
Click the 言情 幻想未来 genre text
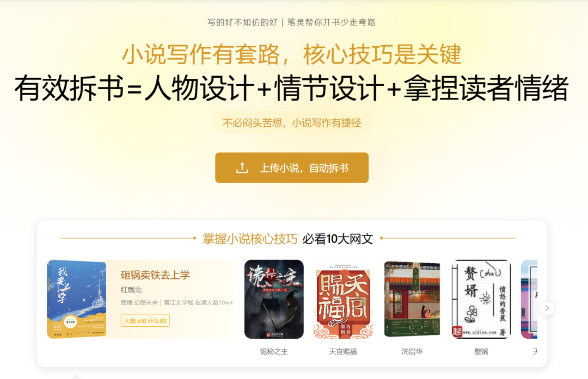pyautogui.click(x=139, y=302)
